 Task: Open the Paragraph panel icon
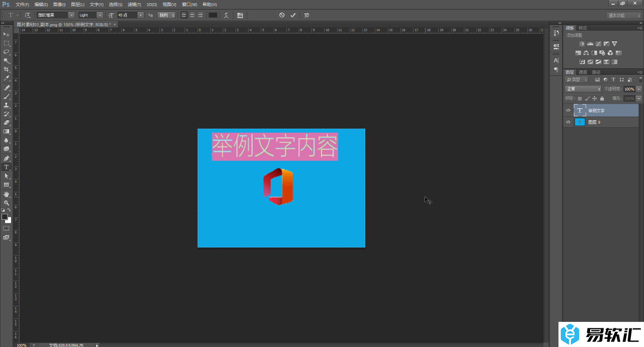556,69
